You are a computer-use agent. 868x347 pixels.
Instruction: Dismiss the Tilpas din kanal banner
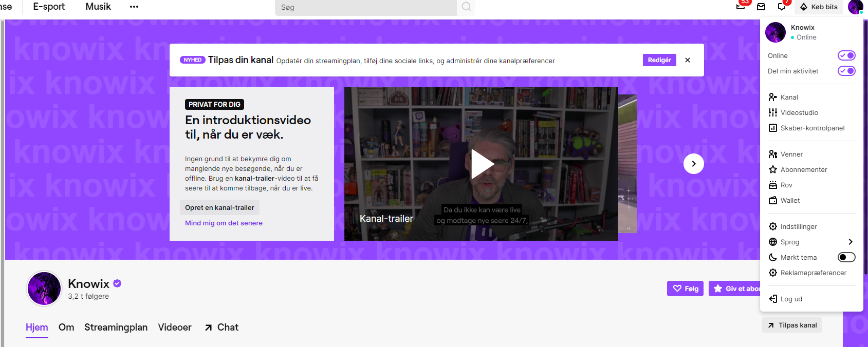688,60
